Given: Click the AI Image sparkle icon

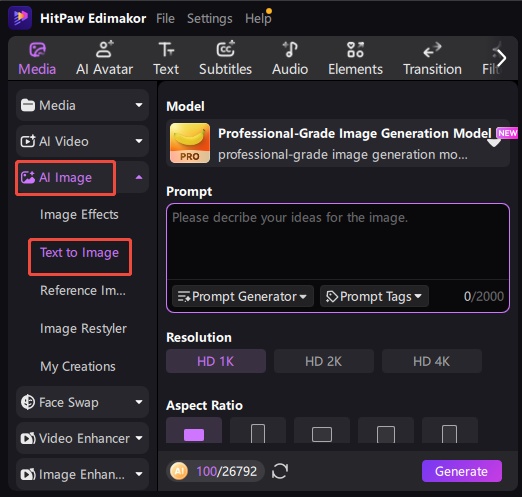Looking at the screenshot, I should (x=28, y=177).
